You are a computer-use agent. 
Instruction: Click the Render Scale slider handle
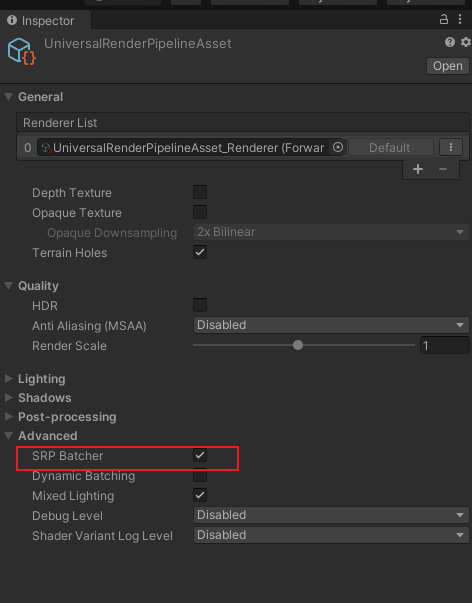click(x=298, y=345)
